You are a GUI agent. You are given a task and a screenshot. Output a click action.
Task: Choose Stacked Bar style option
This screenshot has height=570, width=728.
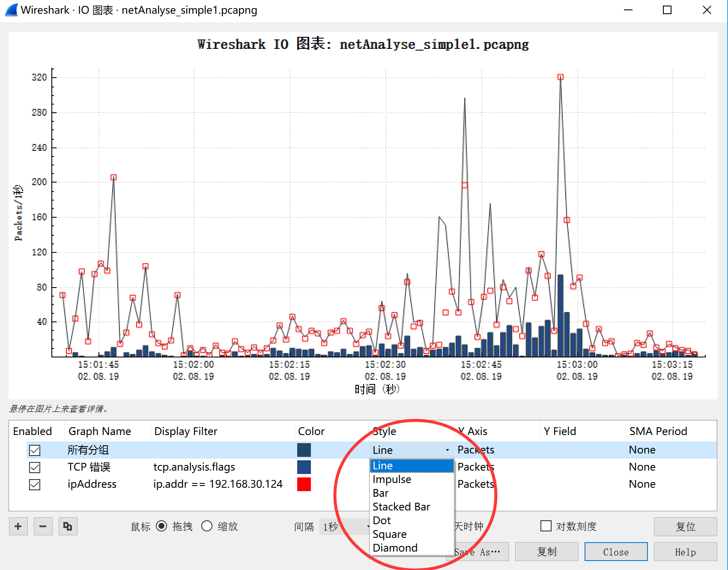(x=412, y=507)
